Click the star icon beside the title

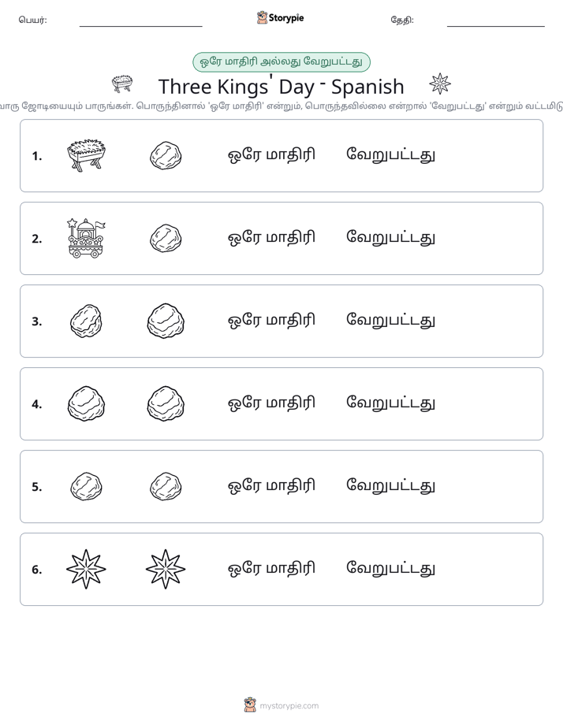click(x=439, y=84)
